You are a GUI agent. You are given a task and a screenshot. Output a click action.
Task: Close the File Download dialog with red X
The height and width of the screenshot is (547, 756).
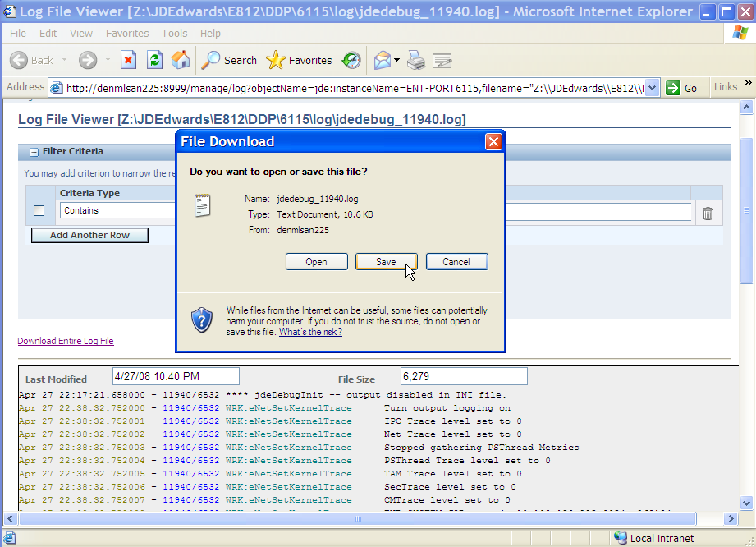(x=493, y=142)
